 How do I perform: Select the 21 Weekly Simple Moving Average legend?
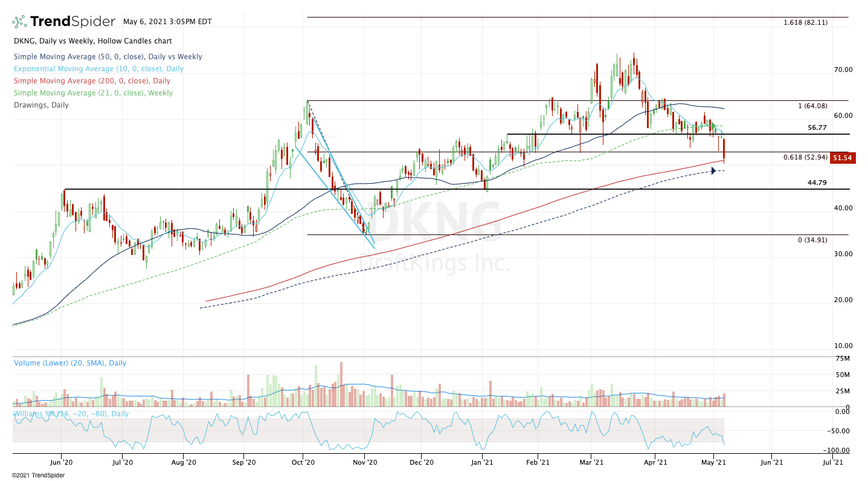(92, 93)
